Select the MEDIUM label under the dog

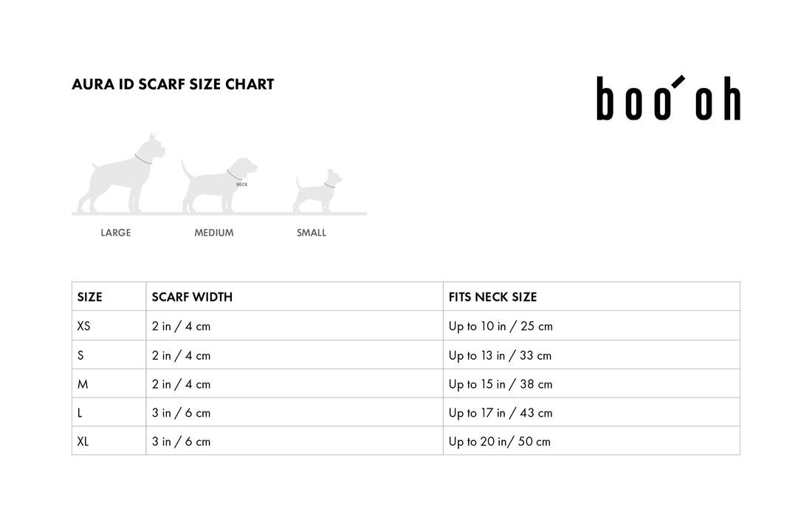(x=214, y=233)
